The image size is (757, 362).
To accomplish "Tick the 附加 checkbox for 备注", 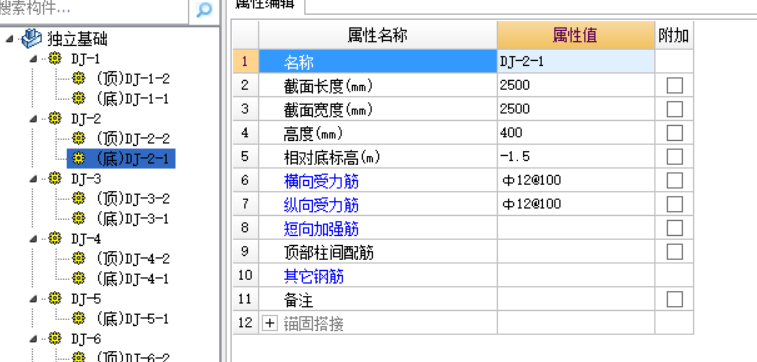I will point(674,299).
